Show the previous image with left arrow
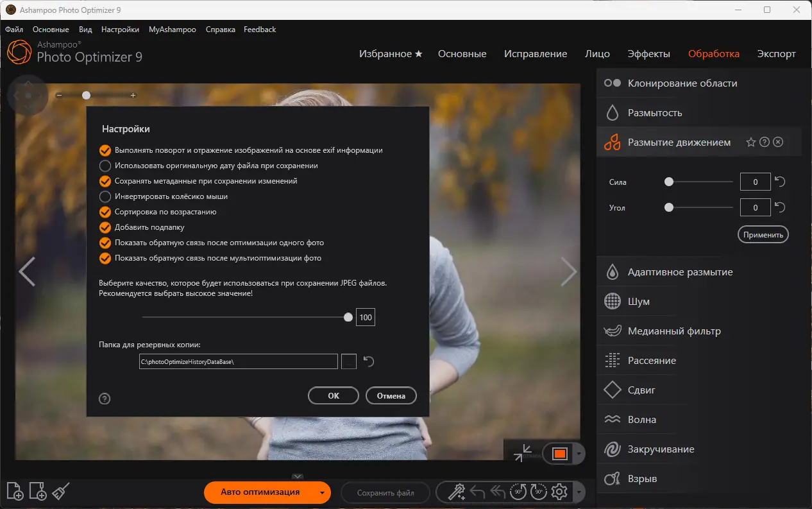 (27, 272)
